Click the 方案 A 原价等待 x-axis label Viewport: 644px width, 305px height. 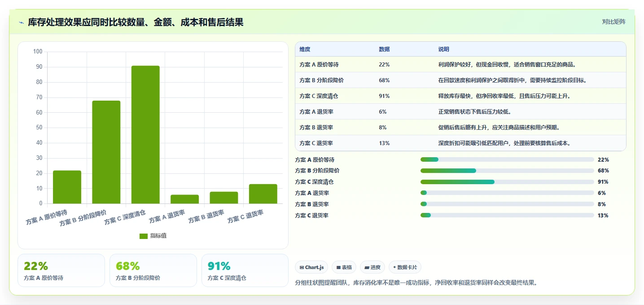click(x=47, y=217)
